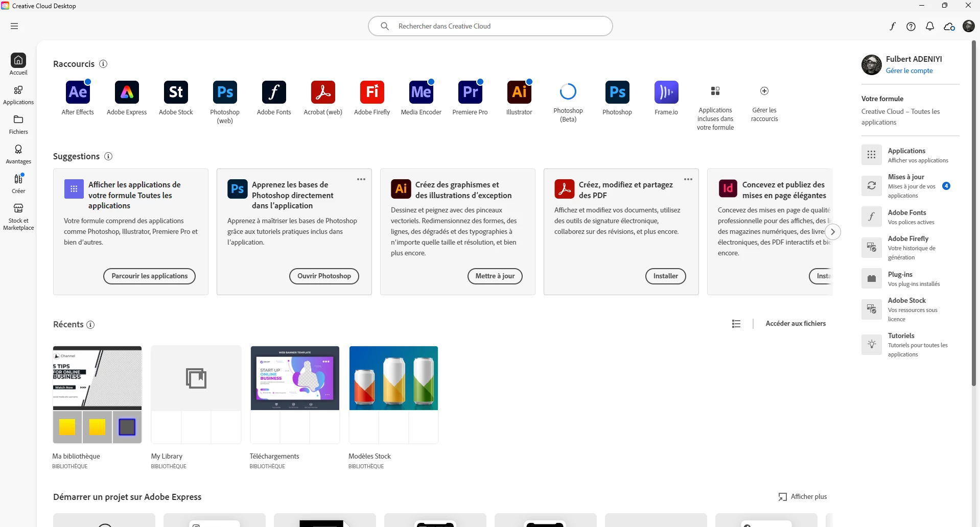Click Mettre à jour Illustrator button
980x527 pixels.
point(495,276)
